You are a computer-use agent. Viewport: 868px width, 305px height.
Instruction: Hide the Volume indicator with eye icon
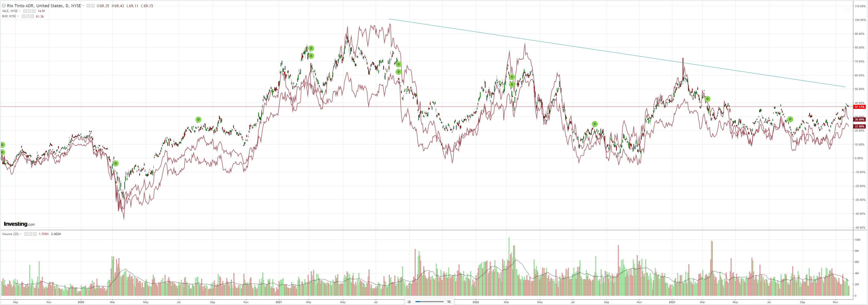pyautogui.click(x=26, y=234)
